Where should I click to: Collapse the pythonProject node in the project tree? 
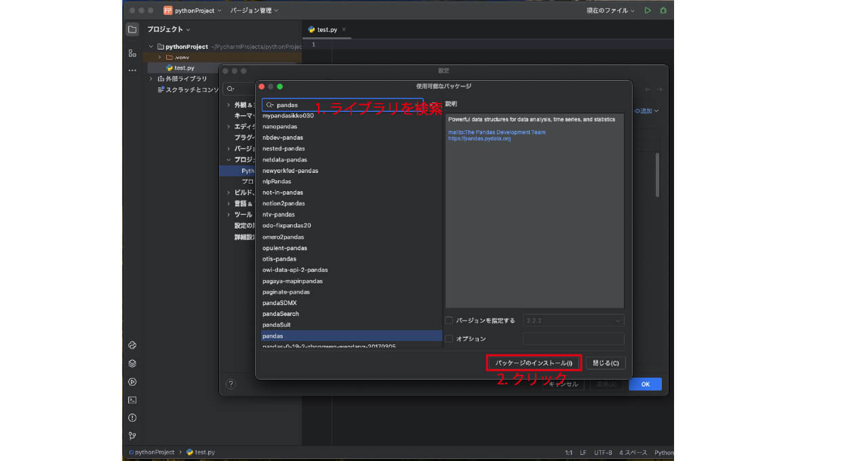click(x=151, y=45)
